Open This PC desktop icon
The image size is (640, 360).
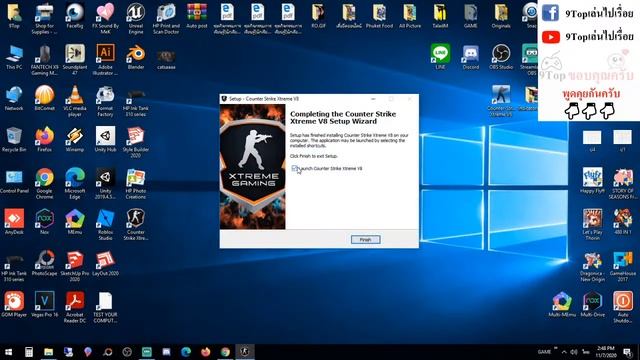point(14,57)
